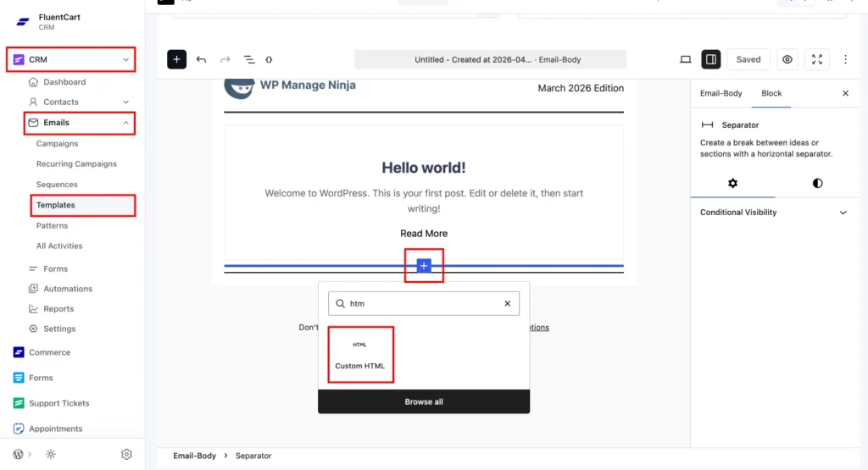The height and width of the screenshot is (470, 868).
Task: Open email Sequences
Action: point(57,184)
